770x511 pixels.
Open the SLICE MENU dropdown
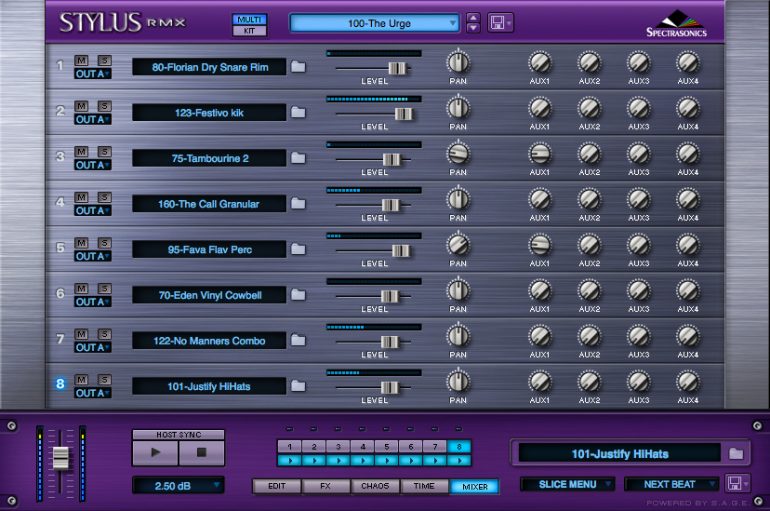tap(568, 484)
